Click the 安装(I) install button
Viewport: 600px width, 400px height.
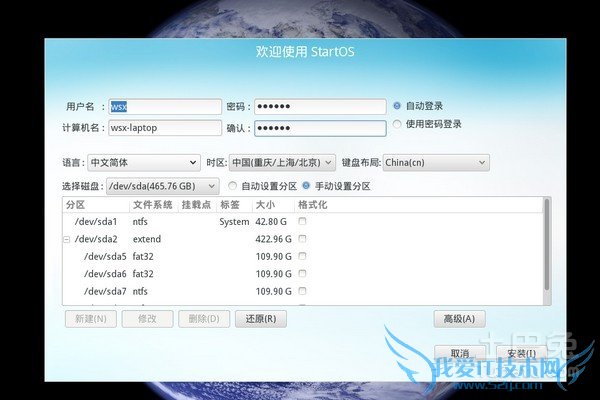tap(521, 353)
